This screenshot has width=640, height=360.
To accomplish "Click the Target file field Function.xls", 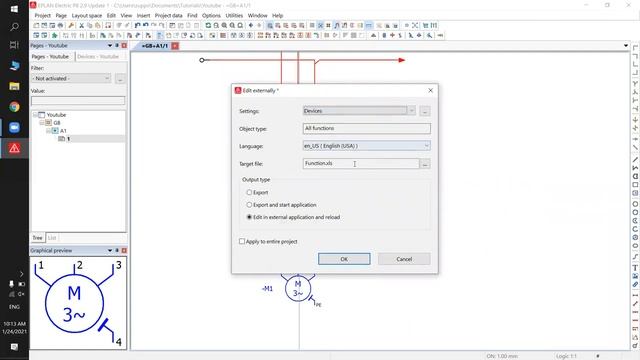I will point(361,163).
